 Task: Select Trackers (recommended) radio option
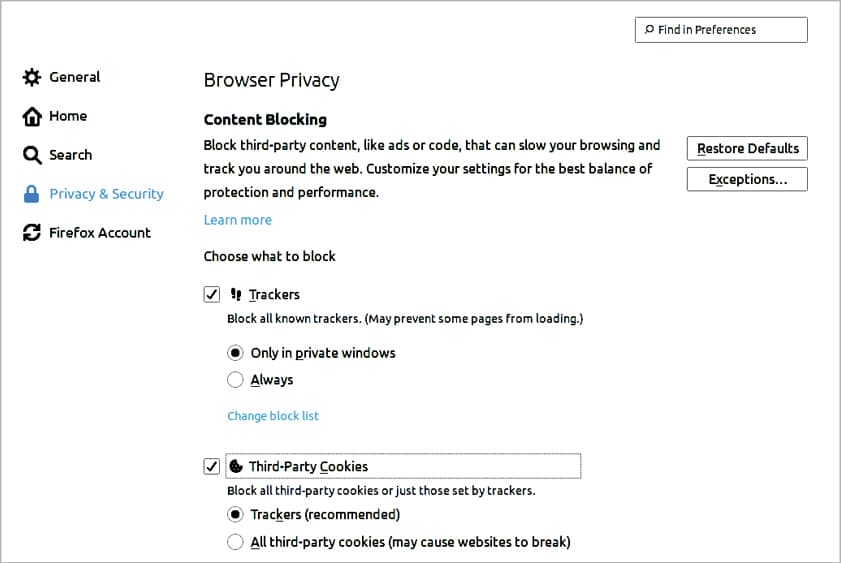(x=235, y=515)
